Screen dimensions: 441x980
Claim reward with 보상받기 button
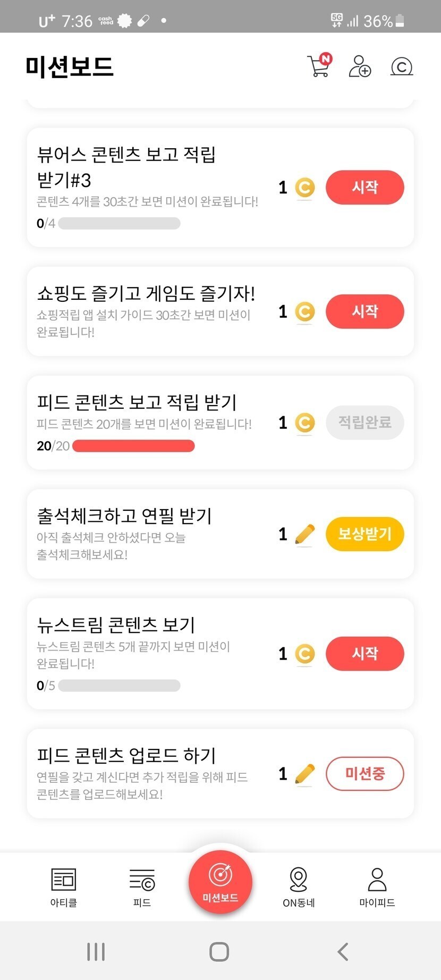click(x=364, y=534)
